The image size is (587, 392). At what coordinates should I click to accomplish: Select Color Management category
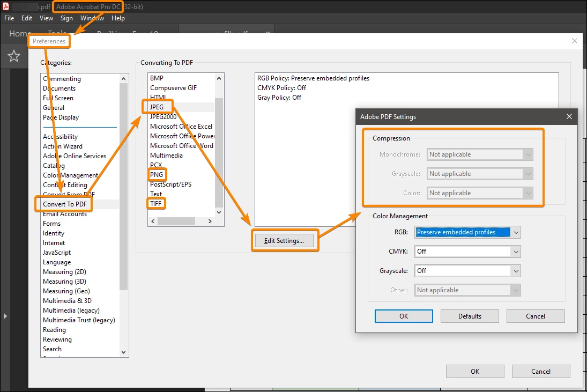click(x=70, y=175)
